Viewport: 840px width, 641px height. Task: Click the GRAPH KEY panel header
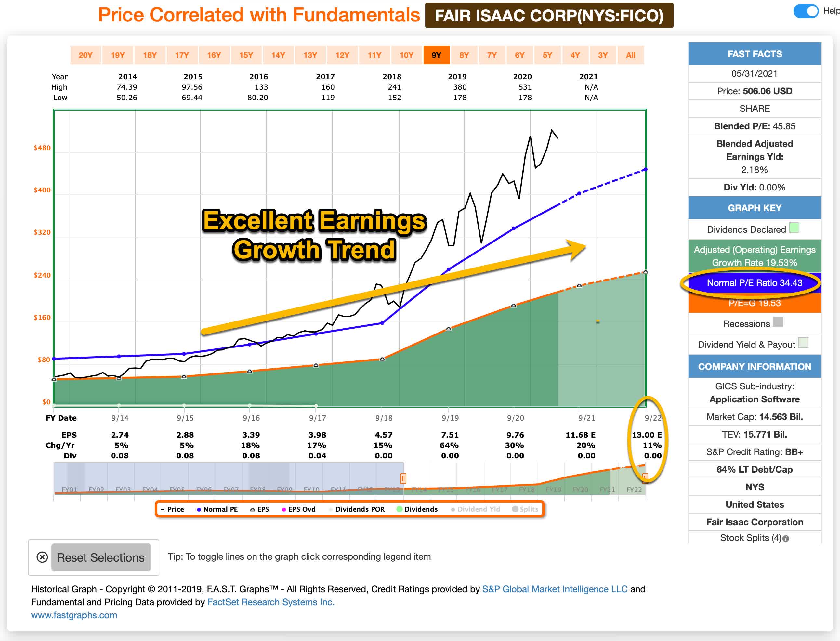755,208
